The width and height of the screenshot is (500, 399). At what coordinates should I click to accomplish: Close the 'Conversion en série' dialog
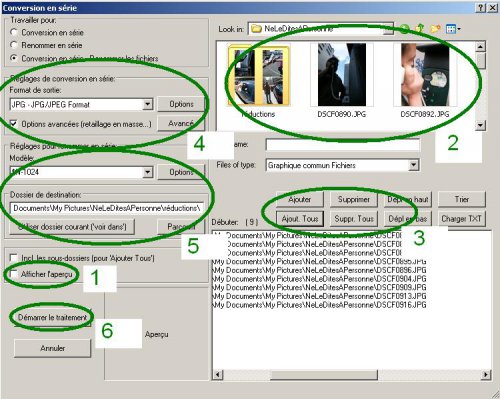pyautogui.click(x=492, y=8)
